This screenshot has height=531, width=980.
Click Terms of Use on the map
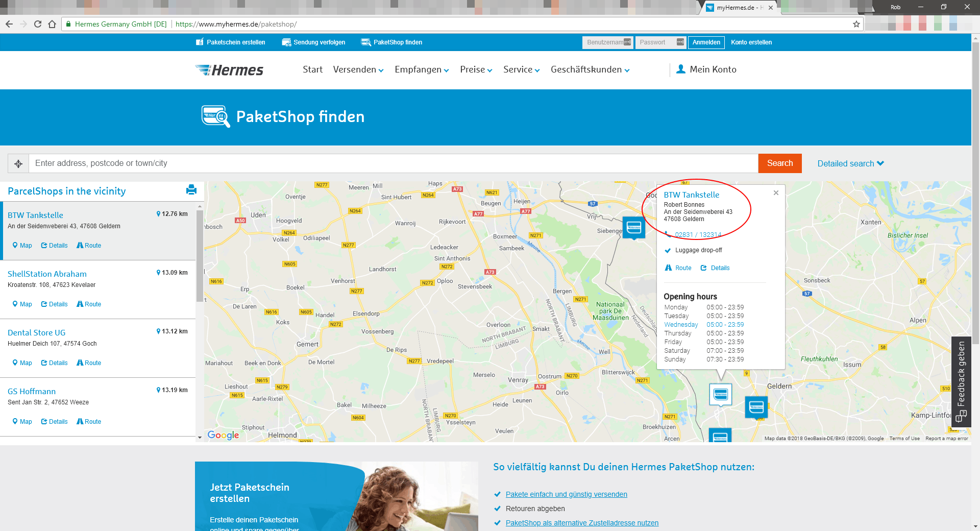(904, 439)
